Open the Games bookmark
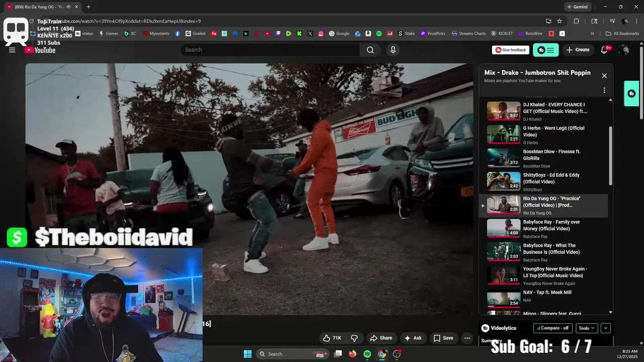 (108, 34)
